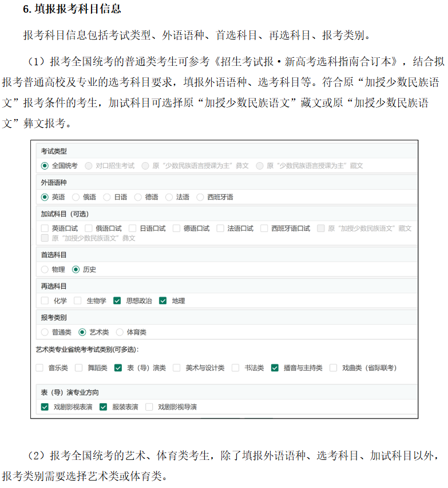Enable the 美术与设计类 checkbox

[177, 368]
